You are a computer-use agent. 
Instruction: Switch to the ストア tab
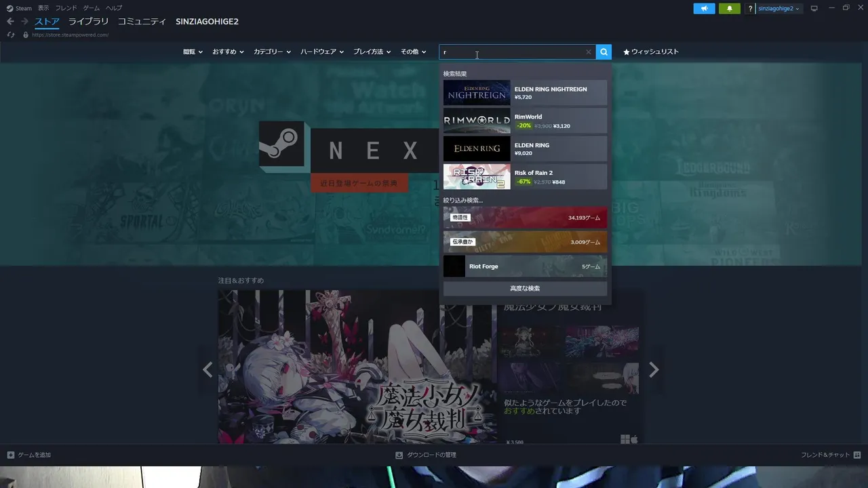click(47, 22)
